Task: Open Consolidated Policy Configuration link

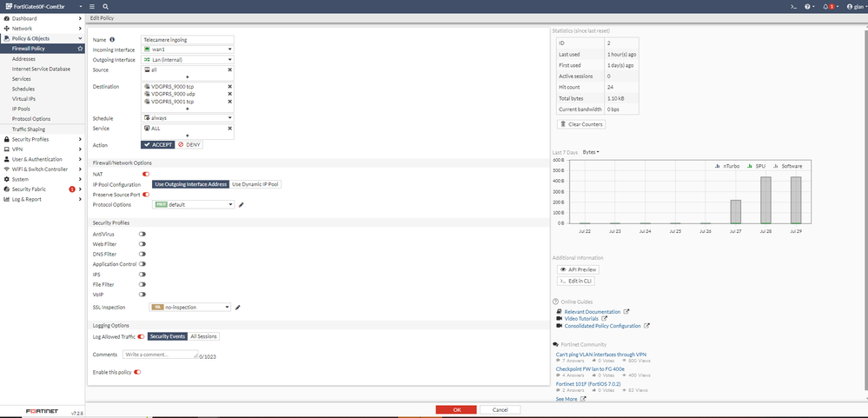Action: pos(602,326)
